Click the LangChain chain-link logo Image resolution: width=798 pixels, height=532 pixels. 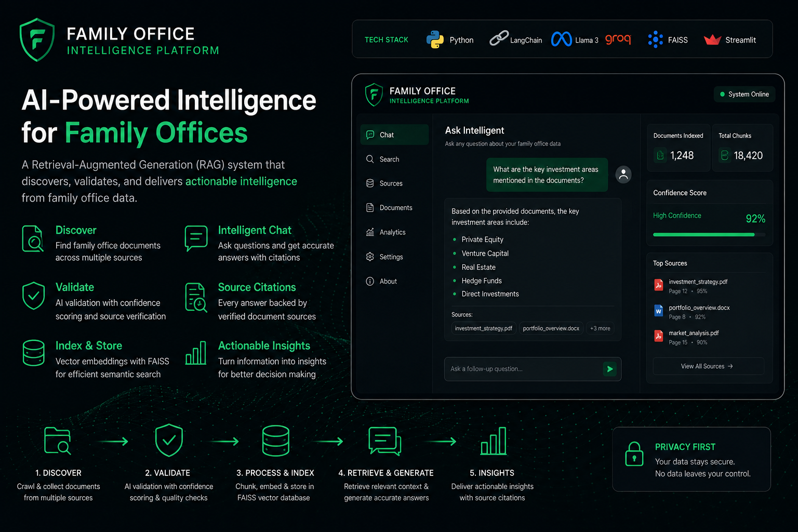click(499, 38)
